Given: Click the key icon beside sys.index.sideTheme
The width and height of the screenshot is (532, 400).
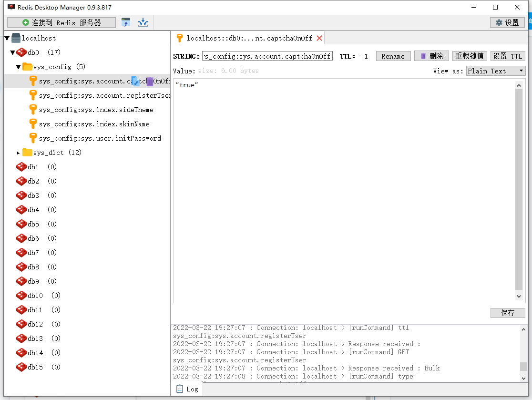Looking at the screenshot, I should tap(32, 110).
